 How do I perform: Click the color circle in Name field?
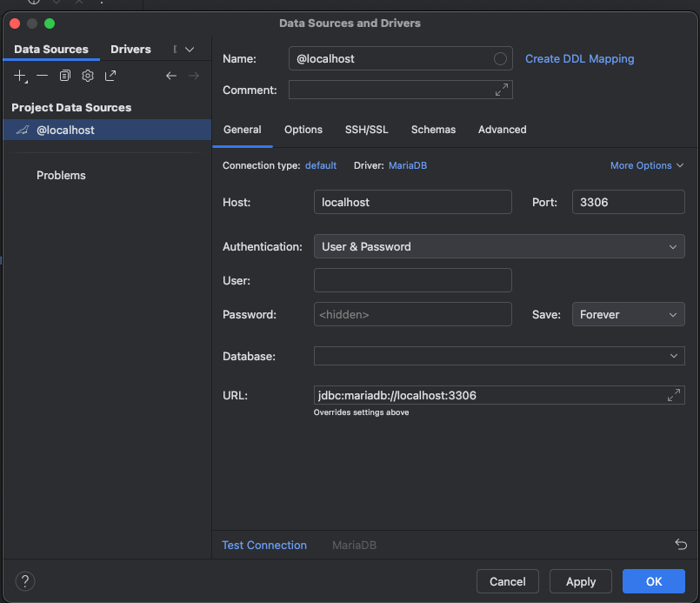click(x=500, y=58)
